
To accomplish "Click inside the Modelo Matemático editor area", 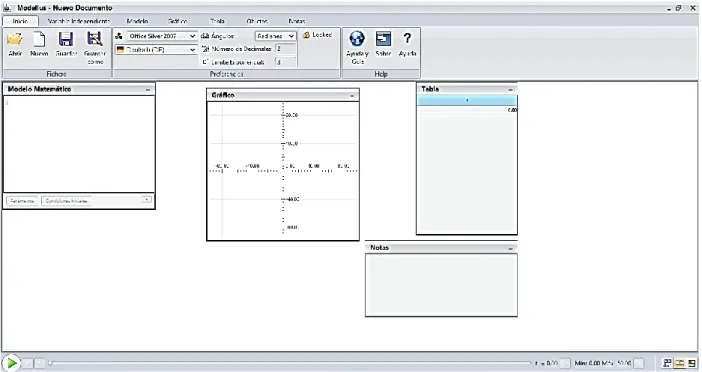I will coord(79,145).
